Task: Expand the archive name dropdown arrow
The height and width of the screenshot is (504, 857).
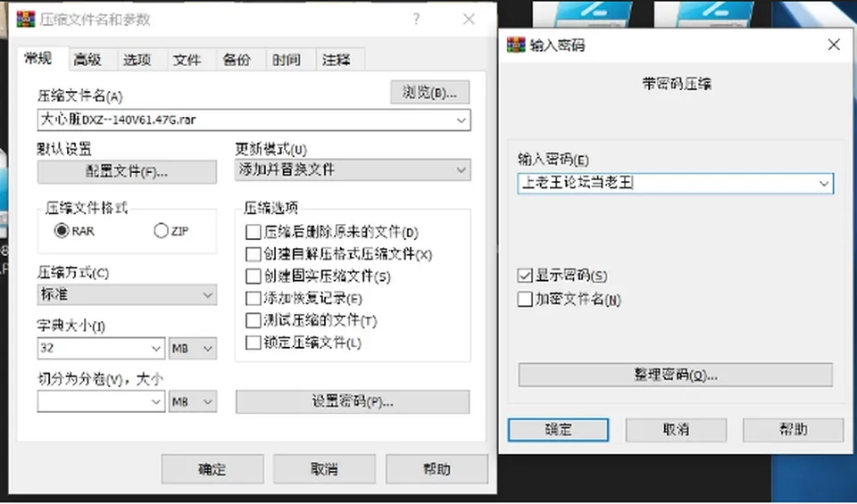Action: click(x=462, y=120)
